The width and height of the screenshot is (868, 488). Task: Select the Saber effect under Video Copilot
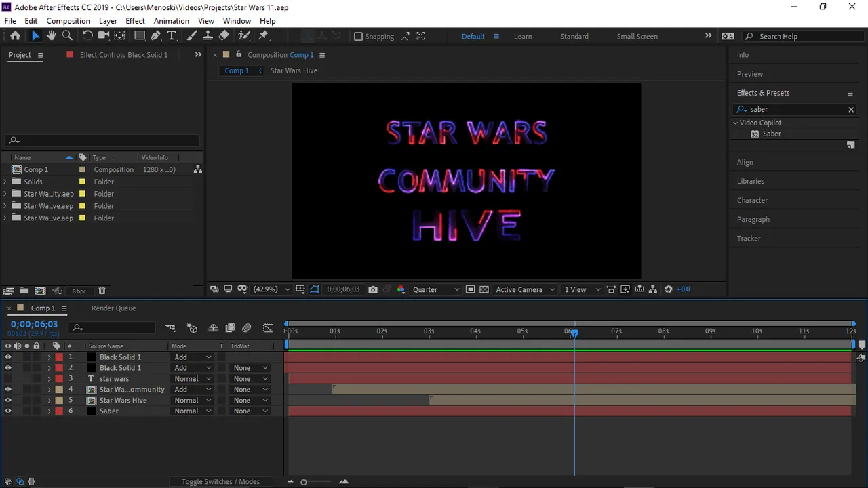(772, 134)
